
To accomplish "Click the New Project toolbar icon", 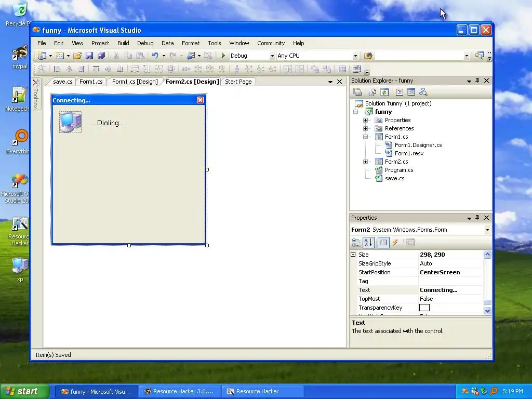I will click(x=42, y=56).
